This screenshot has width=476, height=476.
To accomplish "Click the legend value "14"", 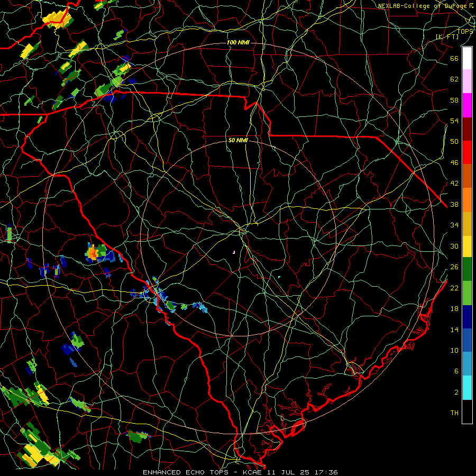I will (x=454, y=330).
